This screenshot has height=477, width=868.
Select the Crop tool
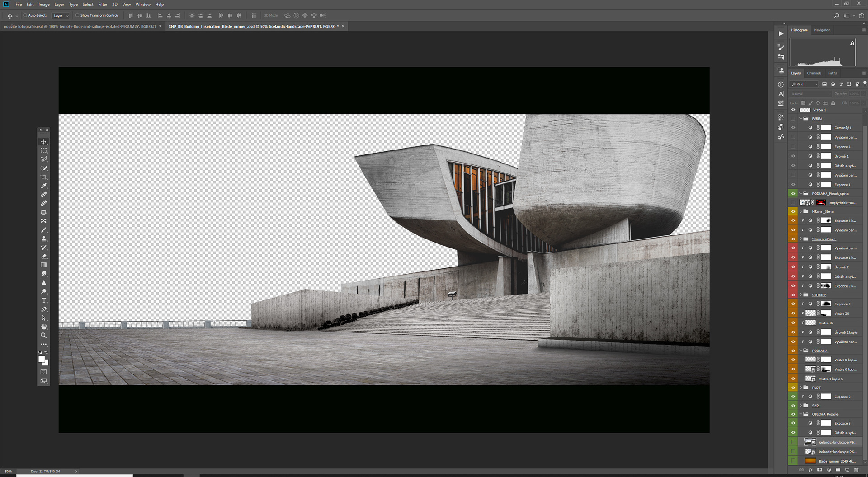[x=44, y=177]
